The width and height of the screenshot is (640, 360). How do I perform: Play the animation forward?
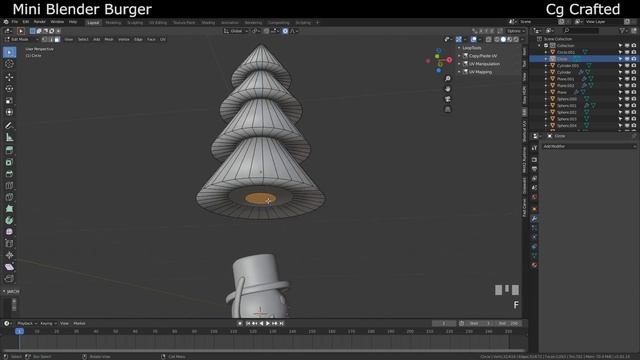click(268, 323)
